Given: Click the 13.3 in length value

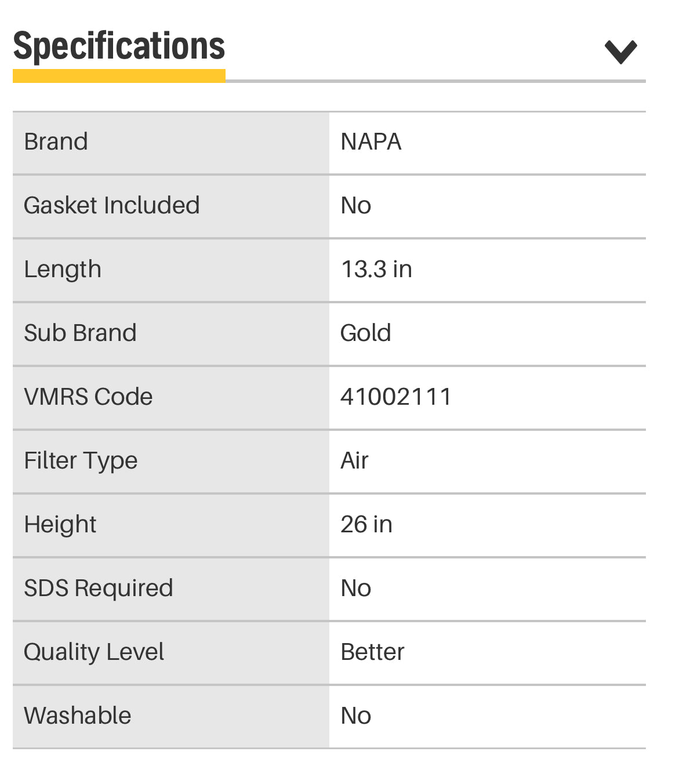Looking at the screenshot, I should pos(376,269).
